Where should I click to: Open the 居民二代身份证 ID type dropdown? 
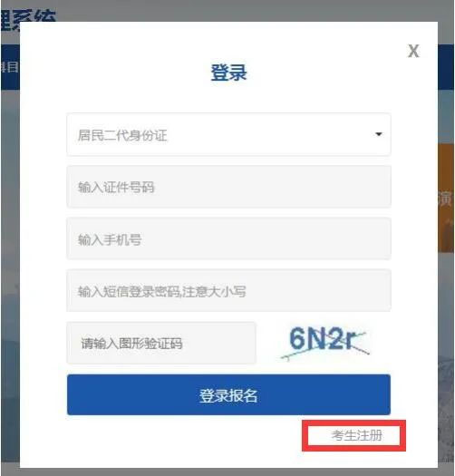coord(228,134)
